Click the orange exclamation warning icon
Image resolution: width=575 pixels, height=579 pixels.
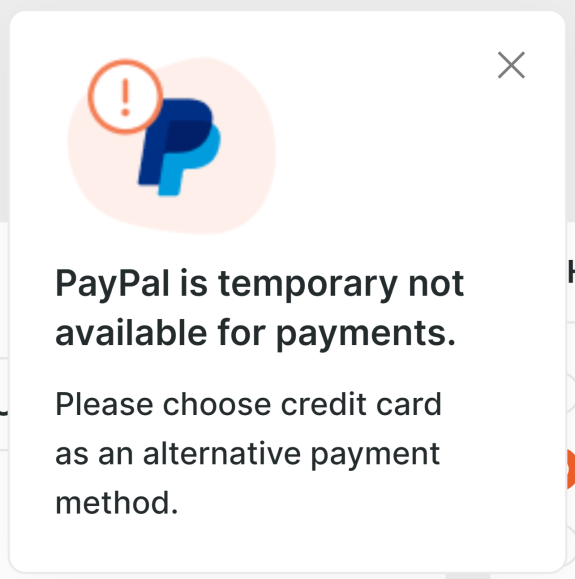[x=125, y=97]
